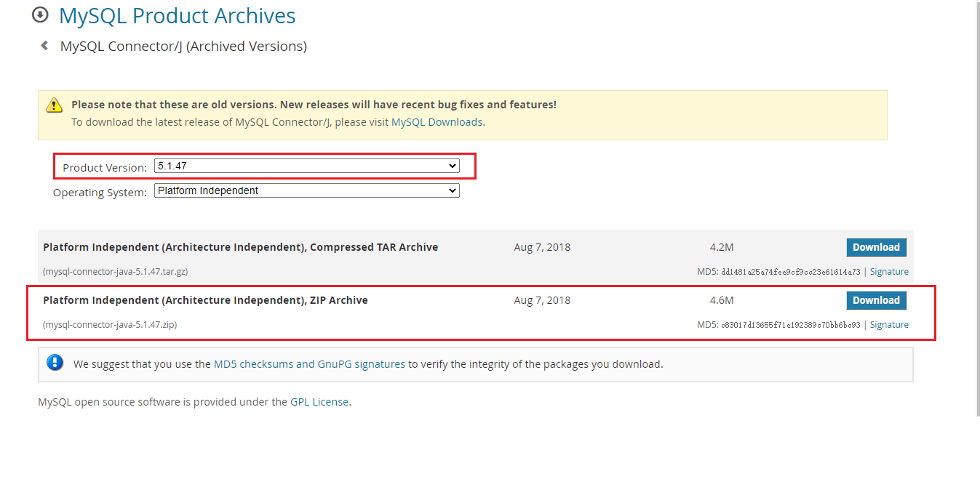Image resolution: width=980 pixels, height=487 pixels.
Task: Click the Compressed TAR Archive title text
Action: (x=241, y=247)
